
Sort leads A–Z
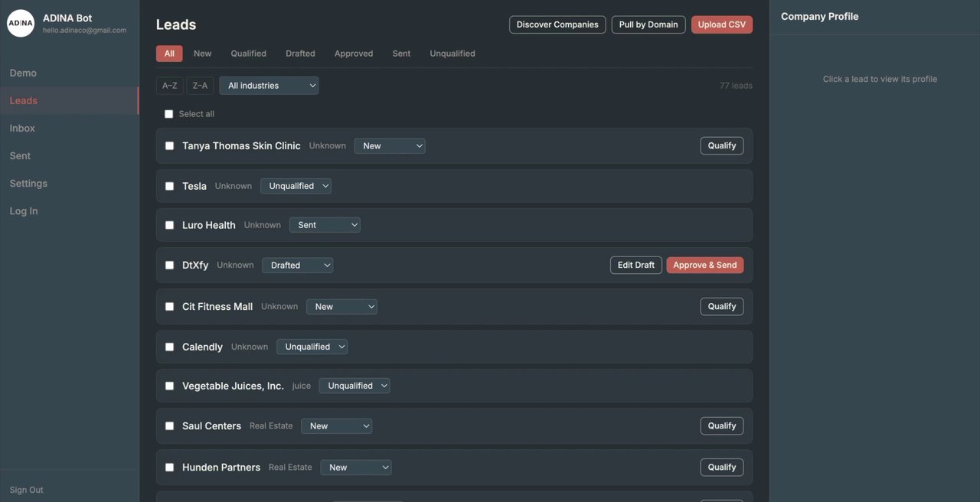click(169, 86)
